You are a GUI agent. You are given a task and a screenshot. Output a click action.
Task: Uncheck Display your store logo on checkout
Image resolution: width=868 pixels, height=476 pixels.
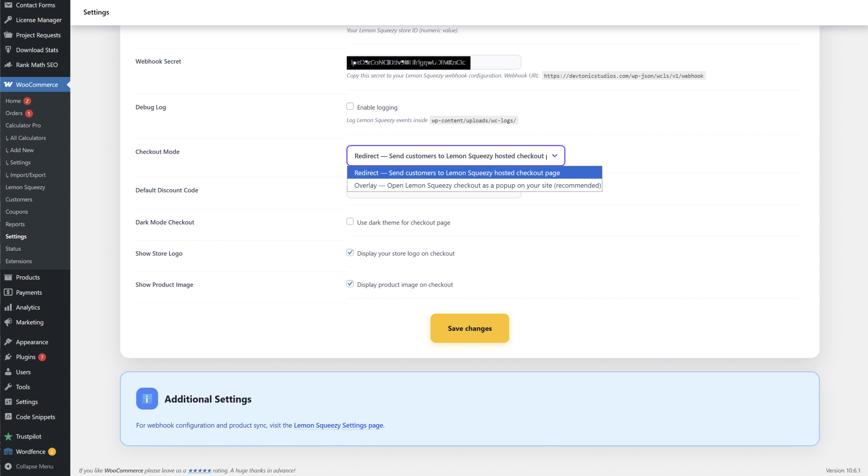[350, 252]
